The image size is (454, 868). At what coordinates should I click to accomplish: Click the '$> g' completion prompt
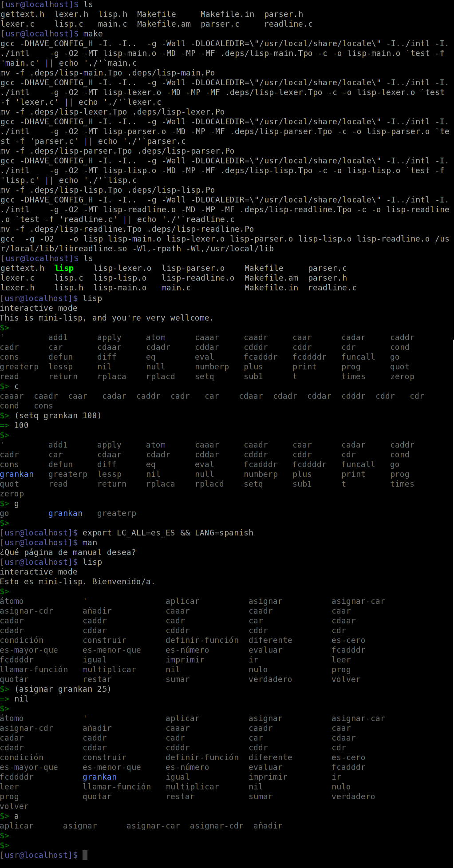coord(10,503)
